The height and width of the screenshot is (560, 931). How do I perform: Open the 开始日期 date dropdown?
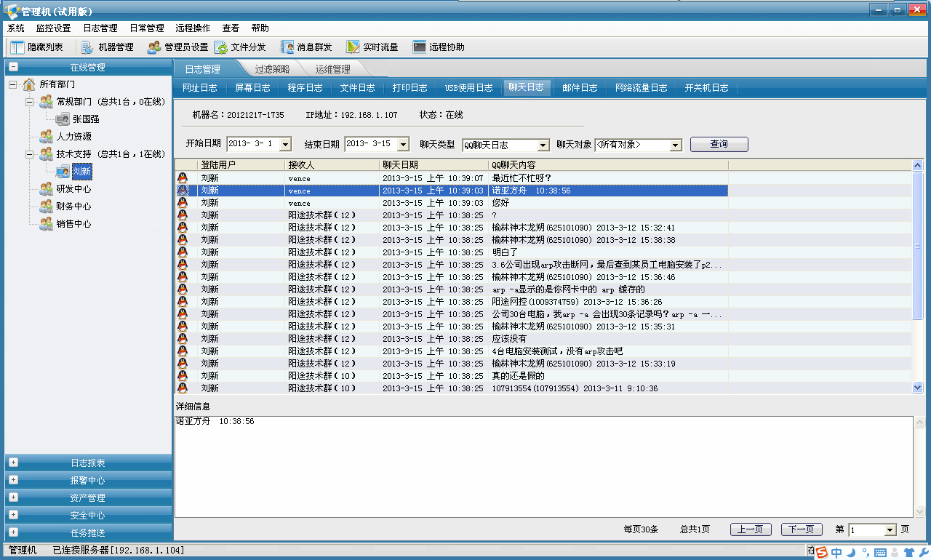coord(285,145)
